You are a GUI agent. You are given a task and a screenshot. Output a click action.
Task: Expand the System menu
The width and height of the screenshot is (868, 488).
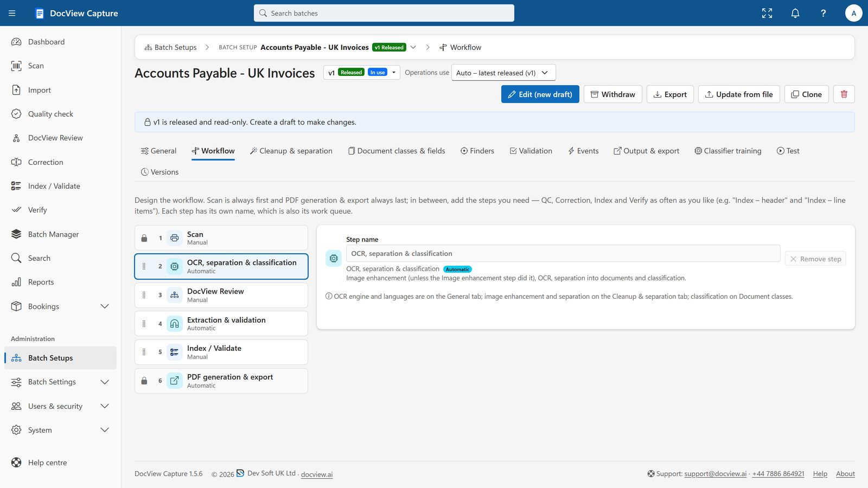[60, 430]
